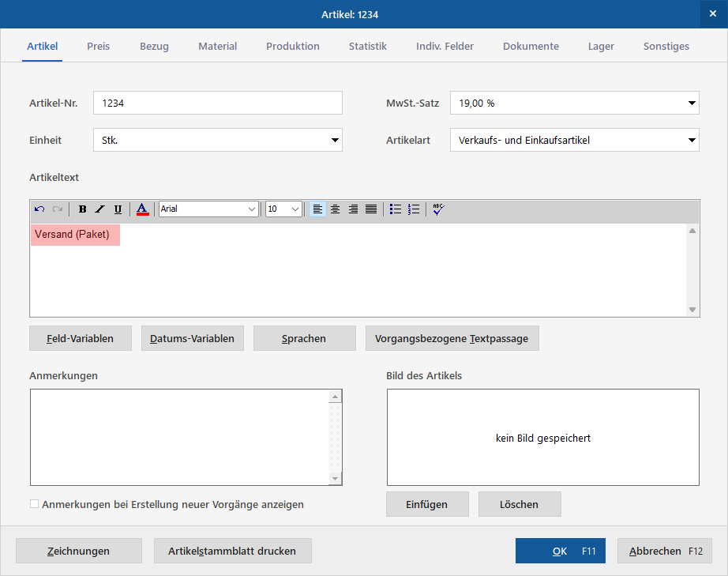Switch to the Preis tab
This screenshot has height=576, width=728.
coord(99,47)
